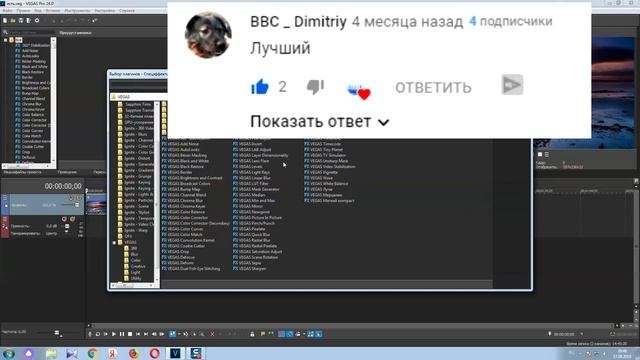Image resolution: width=640 pixels, height=360 pixels.
Task: Click Open project folder icon
Action: click(x=13, y=20)
